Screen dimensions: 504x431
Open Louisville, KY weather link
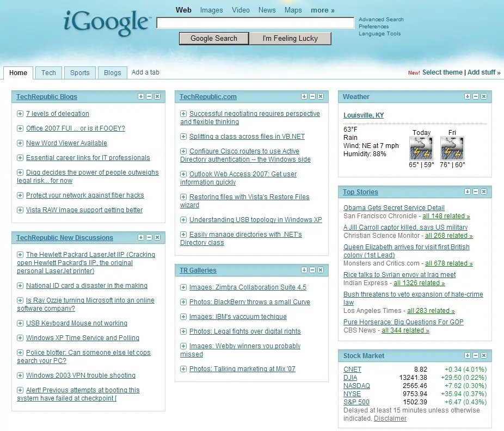click(x=364, y=115)
